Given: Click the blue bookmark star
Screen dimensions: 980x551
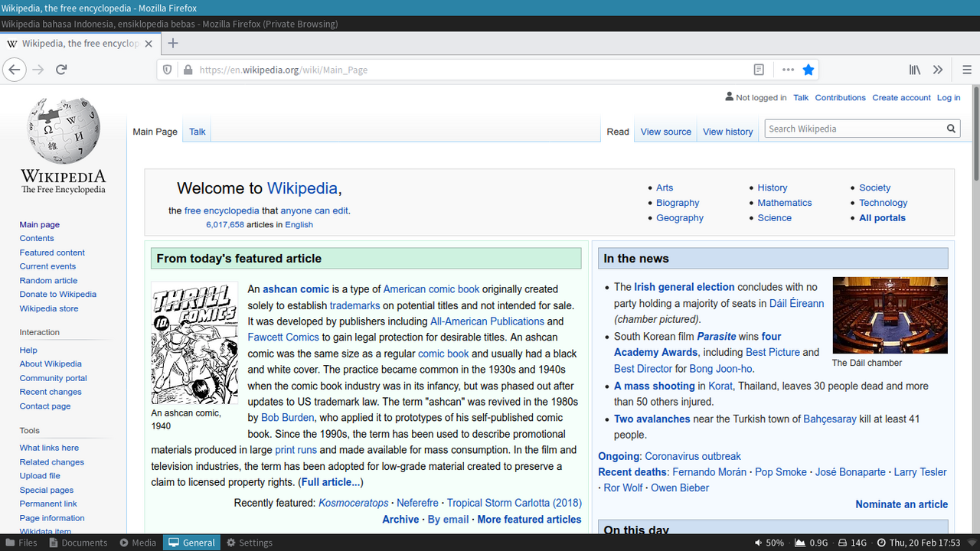Looking at the screenshot, I should click(x=808, y=70).
